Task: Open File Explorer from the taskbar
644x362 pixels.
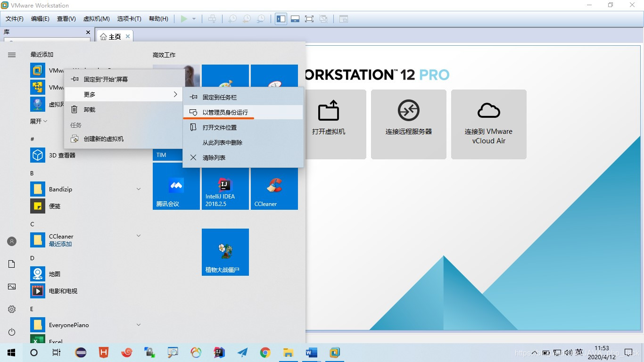Action: point(289,352)
